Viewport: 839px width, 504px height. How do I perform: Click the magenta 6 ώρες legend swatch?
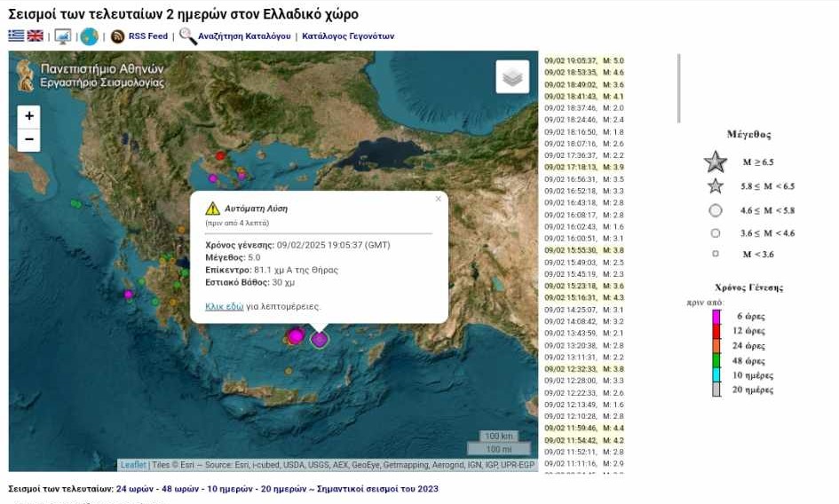(716, 317)
